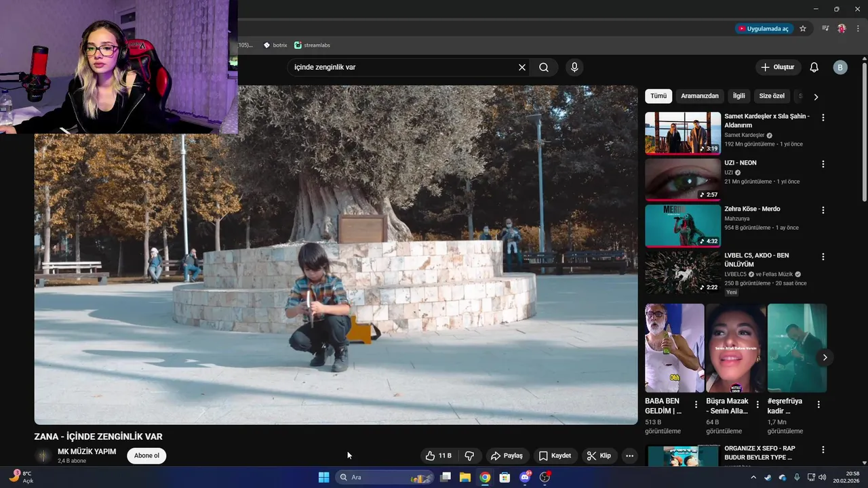Open the account avatar labeled B
Viewport: 868px width, 488px height.
point(840,67)
